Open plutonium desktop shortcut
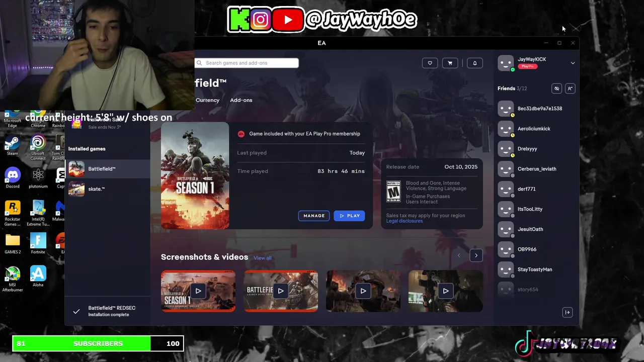Viewport: 644px width, 362px height. (38, 178)
